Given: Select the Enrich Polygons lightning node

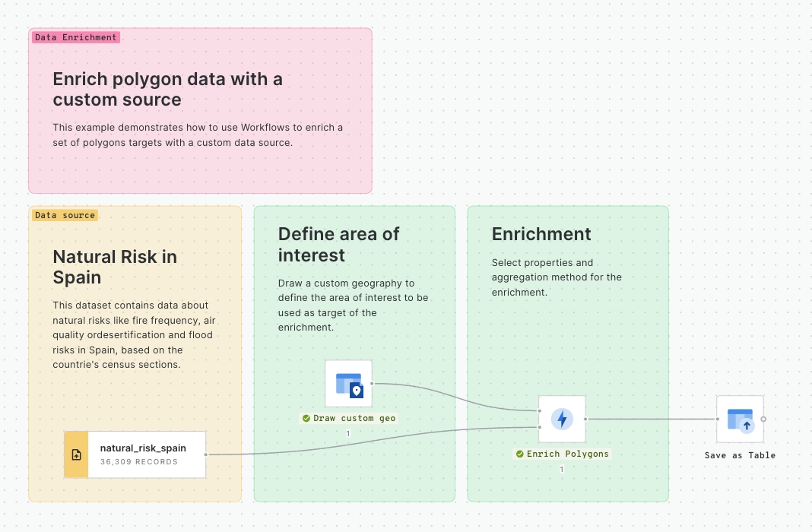Looking at the screenshot, I should (562, 419).
